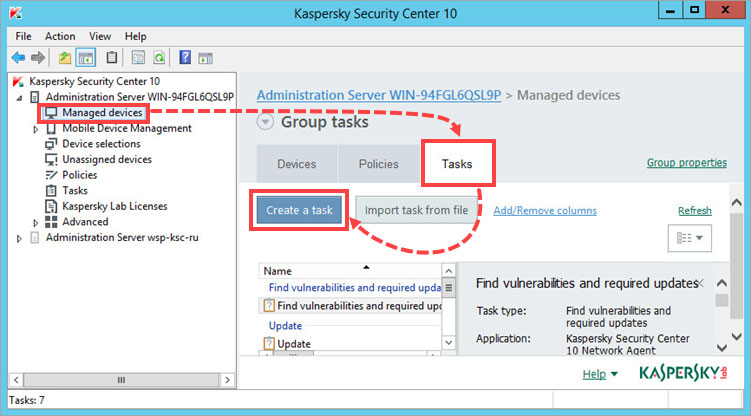The width and height of the screenshot is (751, 416).
Task: Open the view mode dropdown button
Action: (689, 238)
